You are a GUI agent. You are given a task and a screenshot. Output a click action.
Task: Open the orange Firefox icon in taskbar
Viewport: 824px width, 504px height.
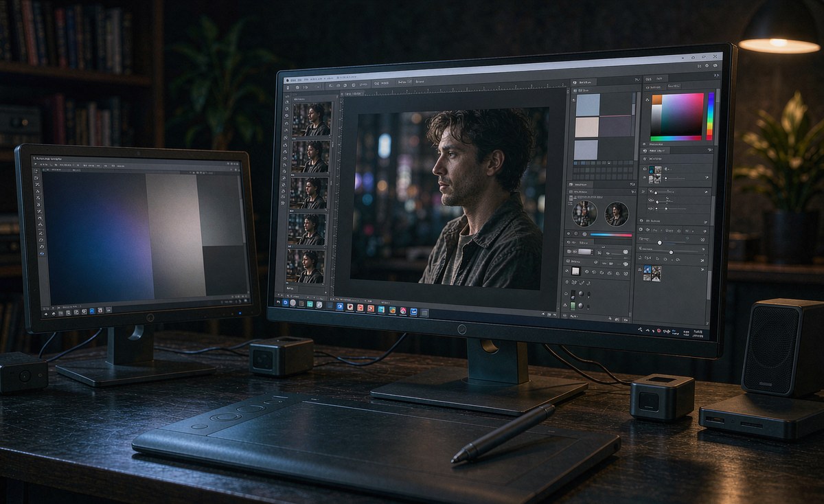pos(393,310)
